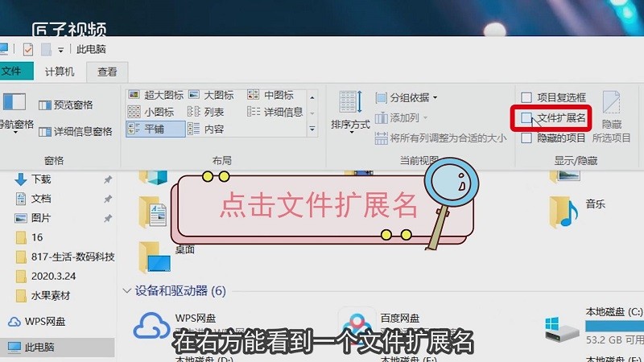Expand the layout gallery more arrow
Image resolution: width=644 pixels, height=362 pixels.
pyautogui.click(x=312, y=129)
